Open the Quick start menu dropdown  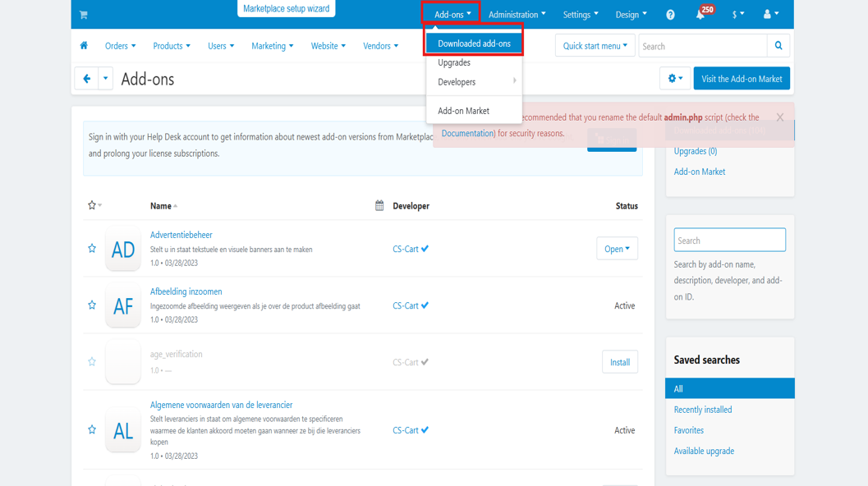point(595,46)
